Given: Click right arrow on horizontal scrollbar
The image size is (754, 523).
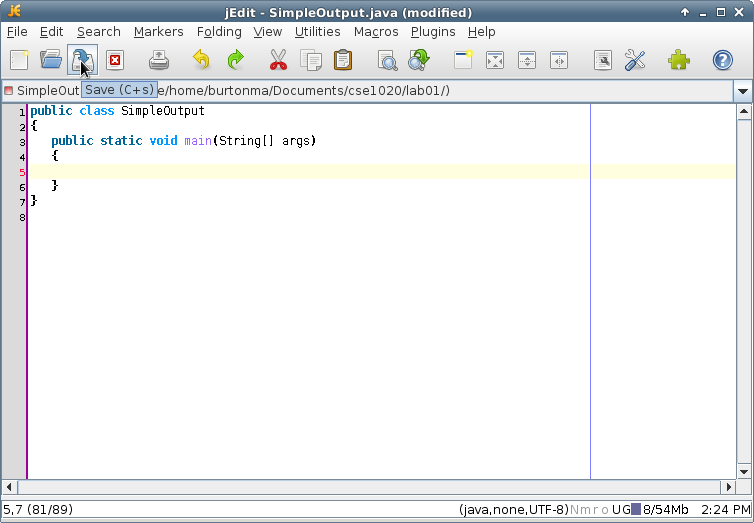Looking at the screenshot, I should point(729,487).
